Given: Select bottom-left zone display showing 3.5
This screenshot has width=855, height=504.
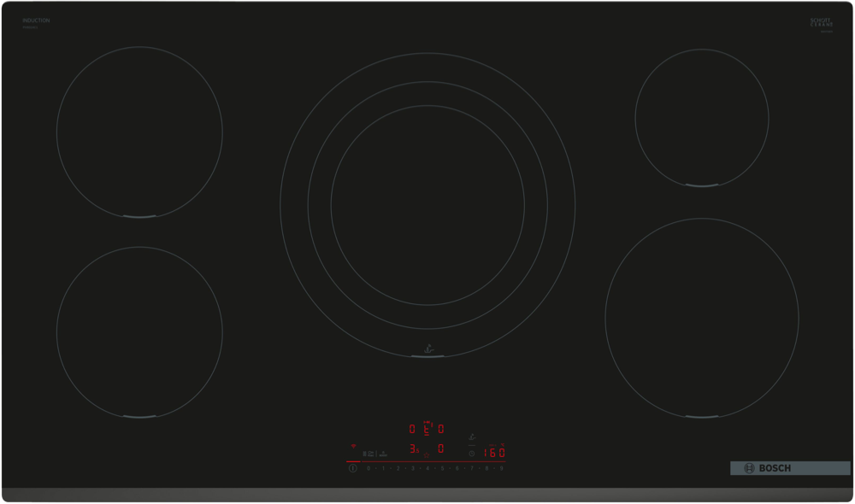Looking at the screenshot, I should (413, 448).
